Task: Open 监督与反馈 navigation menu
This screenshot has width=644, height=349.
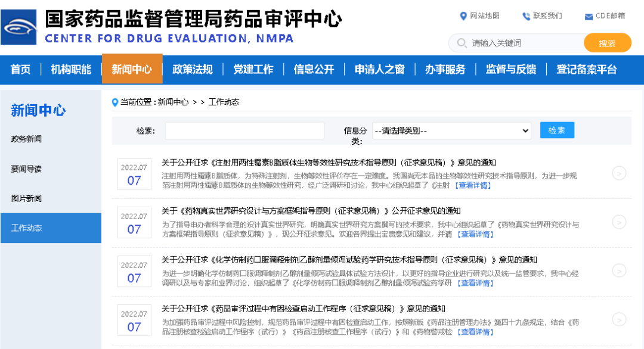Action: [511, 70]
